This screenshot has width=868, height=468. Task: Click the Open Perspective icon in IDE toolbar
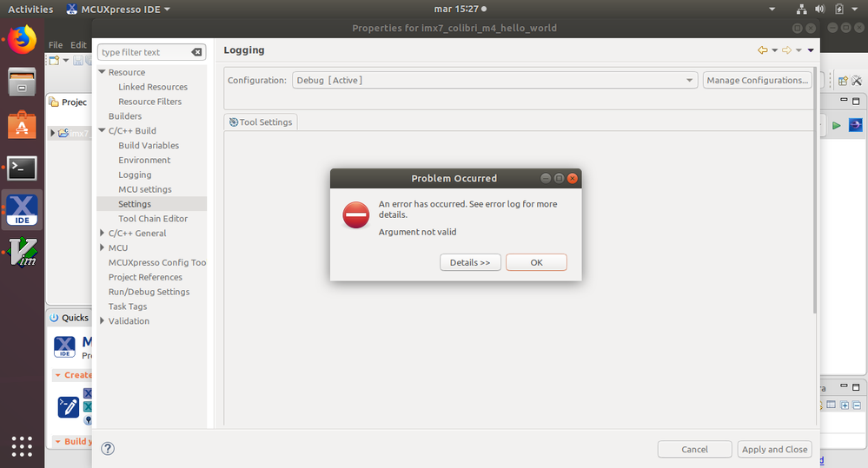[x=843, y=81]
